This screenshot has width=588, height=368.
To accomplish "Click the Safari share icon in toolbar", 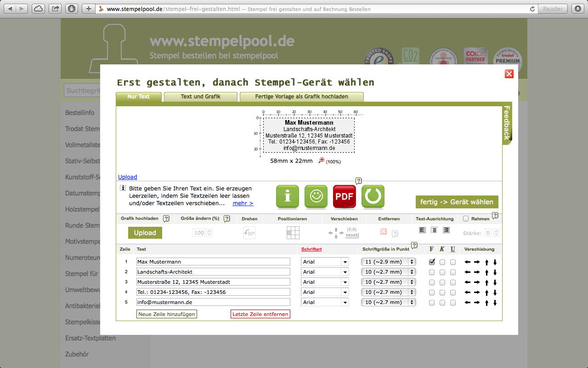I will click(55, 8).
